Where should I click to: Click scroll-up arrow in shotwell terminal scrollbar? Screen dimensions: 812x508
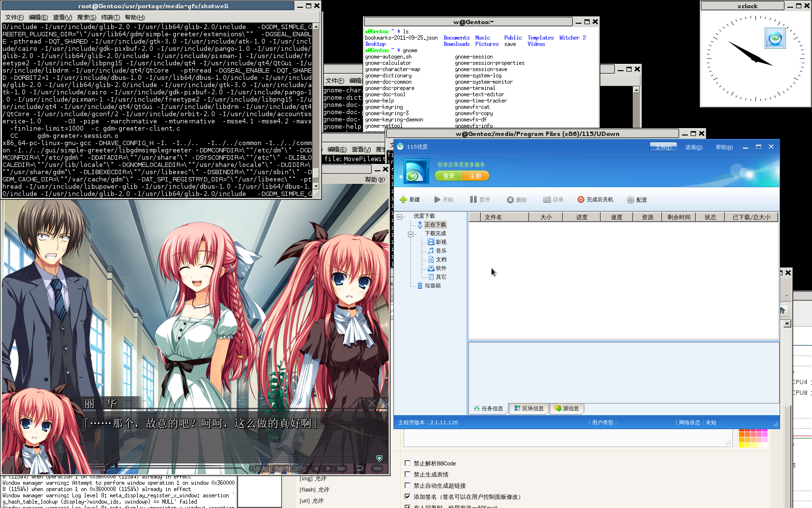(x=316, y=27)
